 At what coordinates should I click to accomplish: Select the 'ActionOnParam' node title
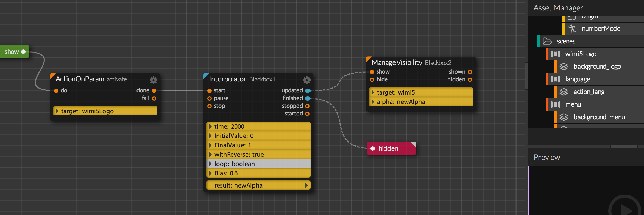(80, 79)
